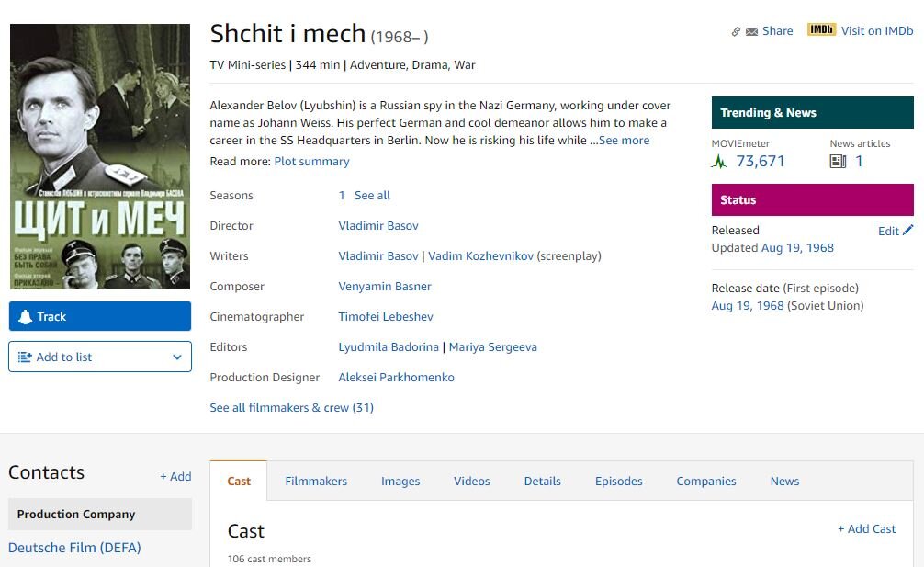Click the Shchit i mech poster thumbnail
Screen dimensions: 924x567
[100, 156]
